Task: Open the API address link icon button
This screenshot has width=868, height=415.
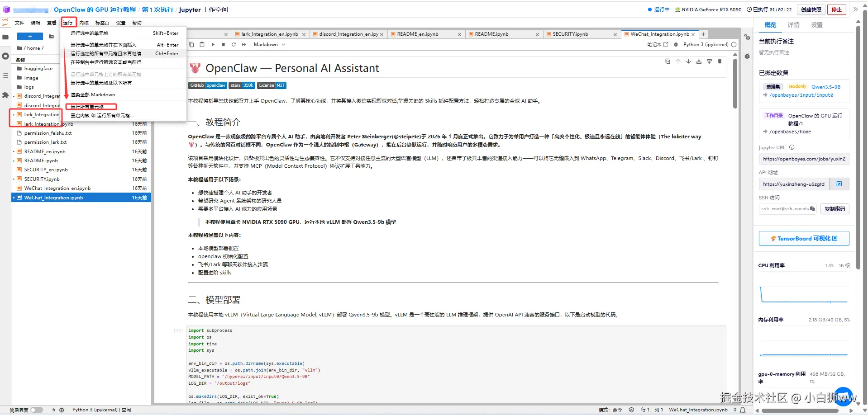Action: click(x=839, y=184)
